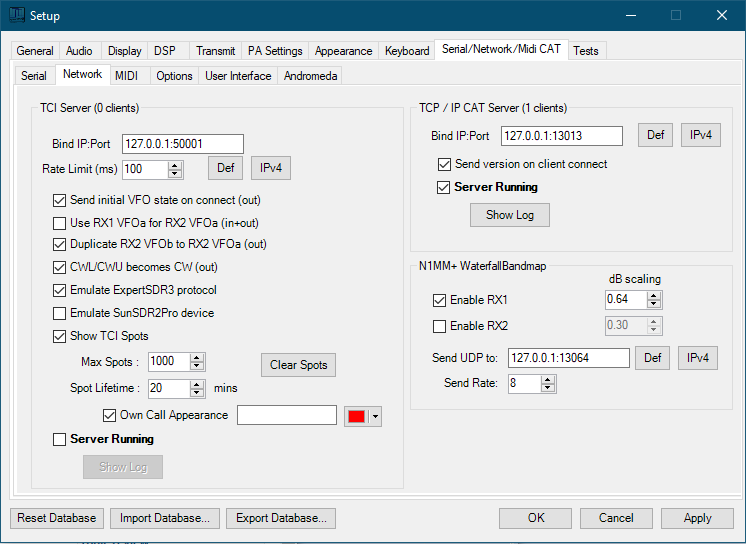Viewport: 746px width, 544px height.
Task: Click the TCP/IP CAT Bind IP:Port field
Action: click(562, 136)
